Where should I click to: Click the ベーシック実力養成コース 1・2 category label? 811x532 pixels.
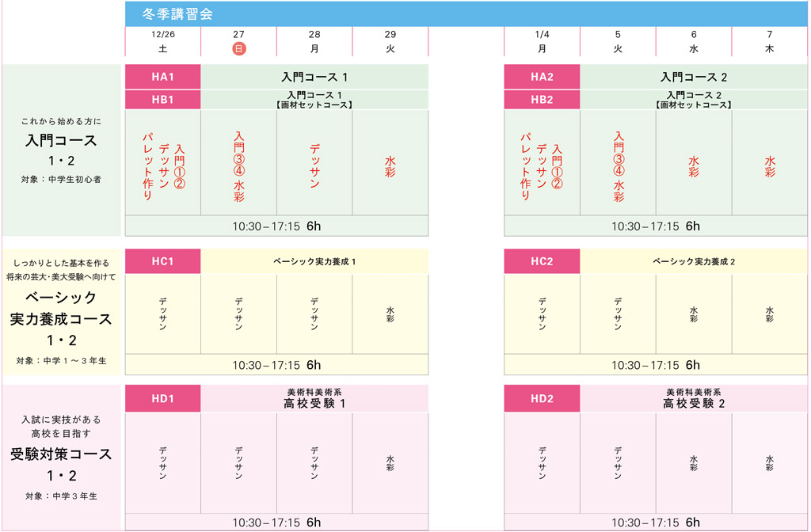[x=61, y=318]
